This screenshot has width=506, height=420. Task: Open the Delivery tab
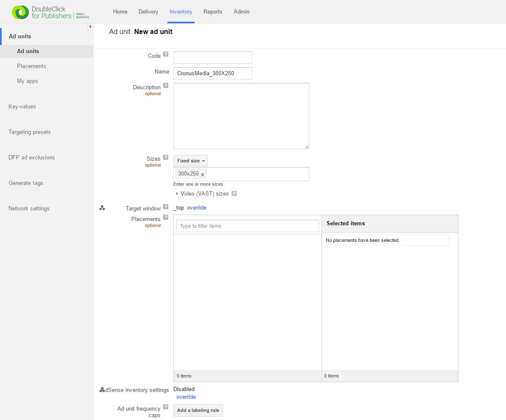point(148,11)
